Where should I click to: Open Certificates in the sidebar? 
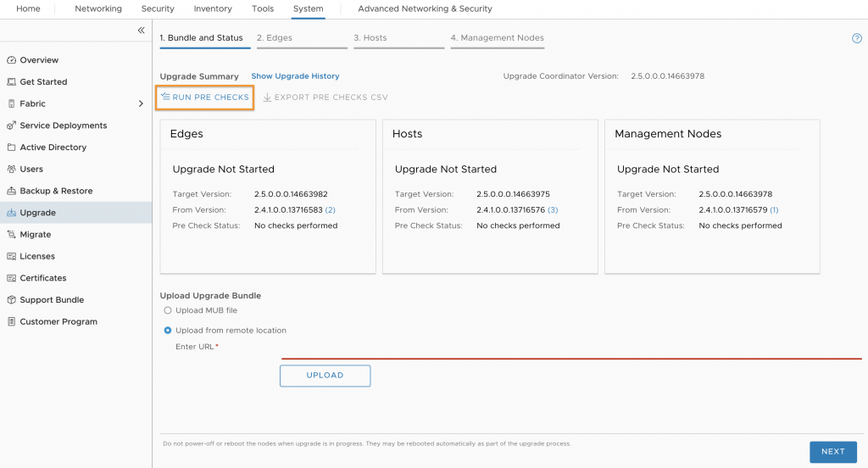click(43, 278)
